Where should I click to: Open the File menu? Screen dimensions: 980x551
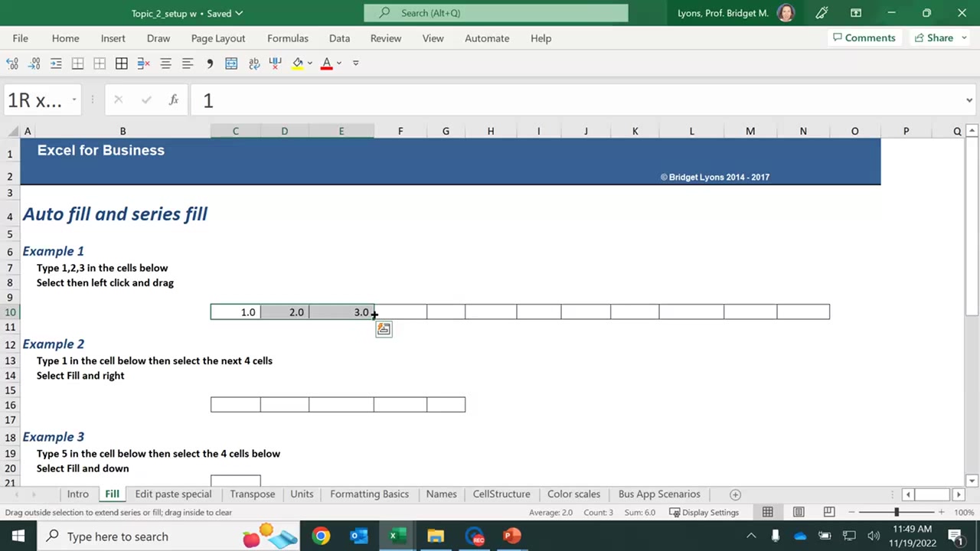pos(21,38)
